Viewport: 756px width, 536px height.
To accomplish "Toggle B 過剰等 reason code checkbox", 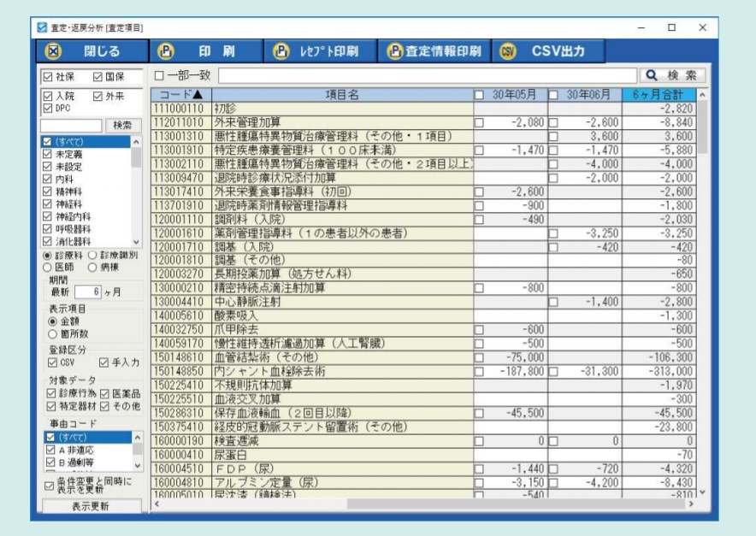I will (x=50, y=462).
